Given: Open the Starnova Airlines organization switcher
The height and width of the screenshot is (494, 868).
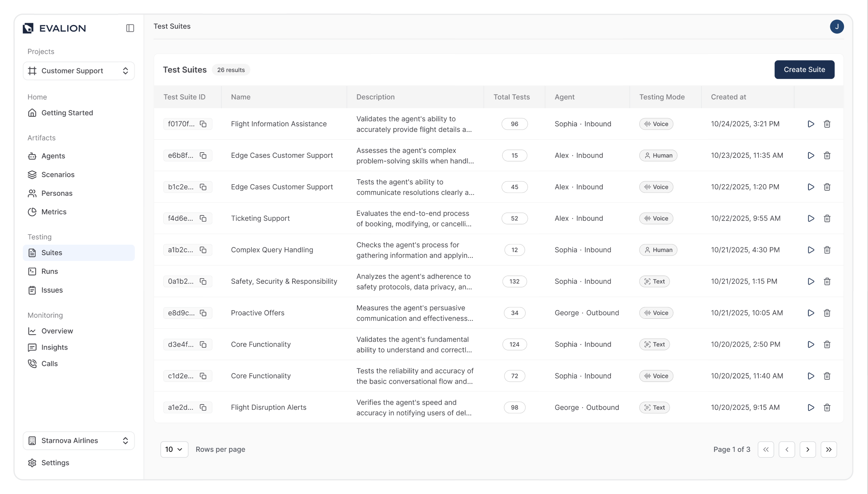Looking at the screenshot, I should click(x=78, y=440).
